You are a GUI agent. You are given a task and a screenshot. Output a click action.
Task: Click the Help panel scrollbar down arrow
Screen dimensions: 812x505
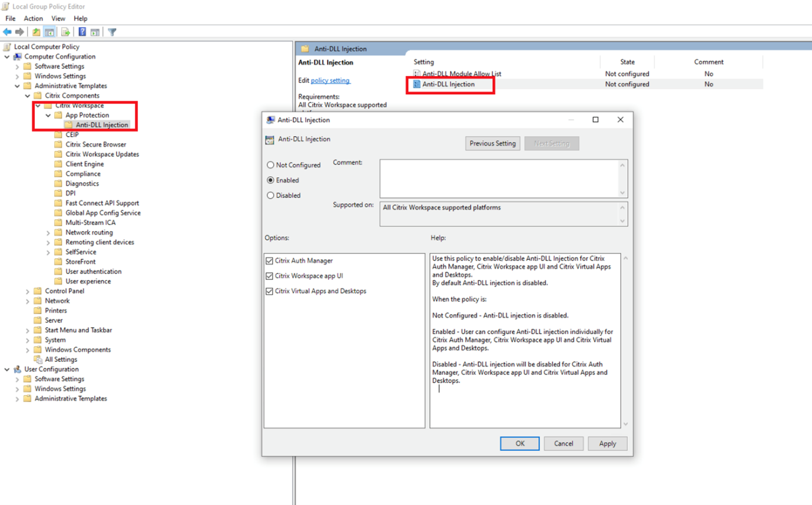point(625,424)
